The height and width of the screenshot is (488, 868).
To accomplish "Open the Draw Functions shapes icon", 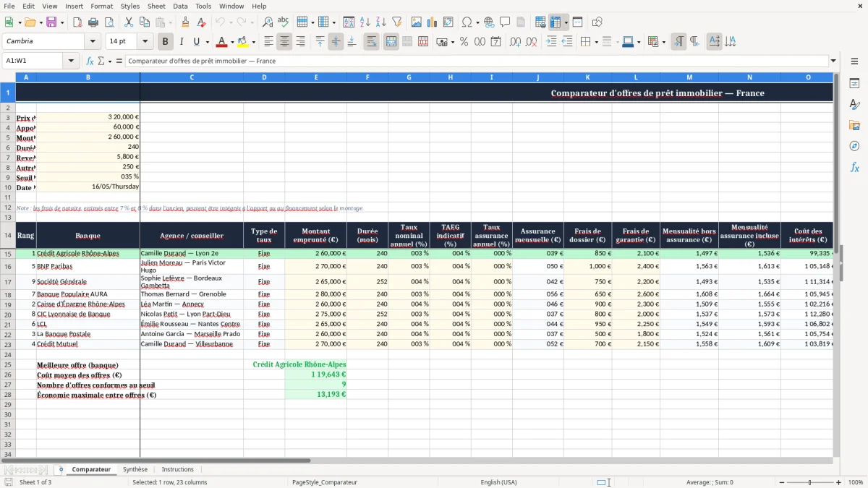I will tap(597, 22).
